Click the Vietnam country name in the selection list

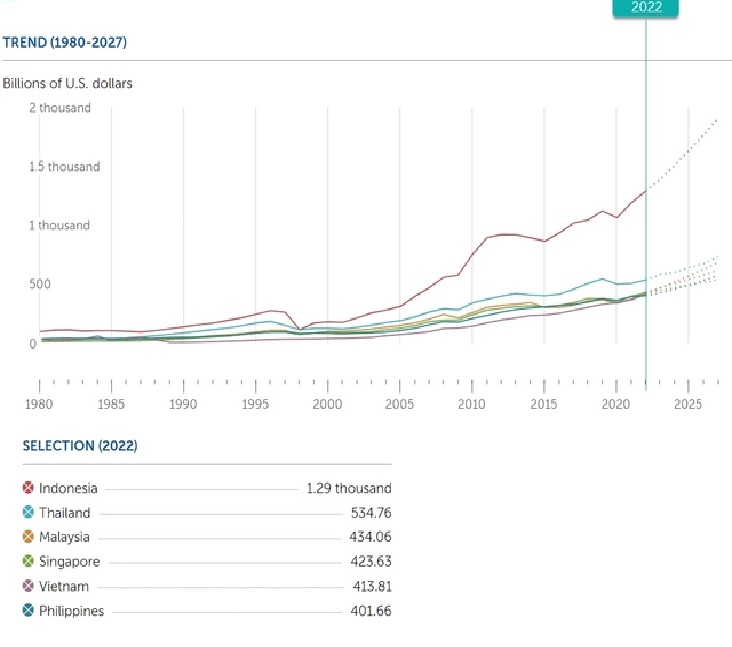coord(63,586)
